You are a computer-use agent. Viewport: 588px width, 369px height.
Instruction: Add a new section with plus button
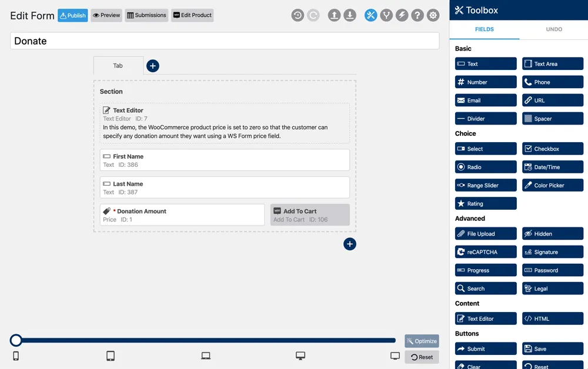tap(349, 244)
